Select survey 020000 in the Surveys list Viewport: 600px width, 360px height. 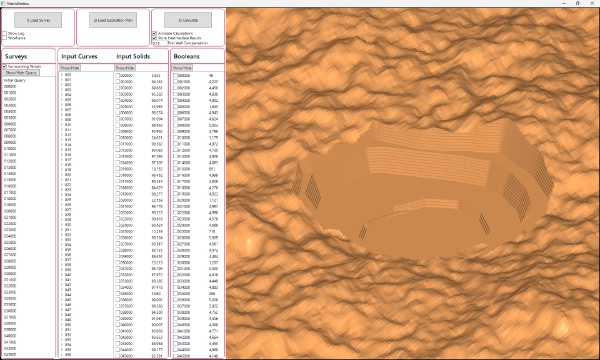pyautogui.click(x=10, y=211)
